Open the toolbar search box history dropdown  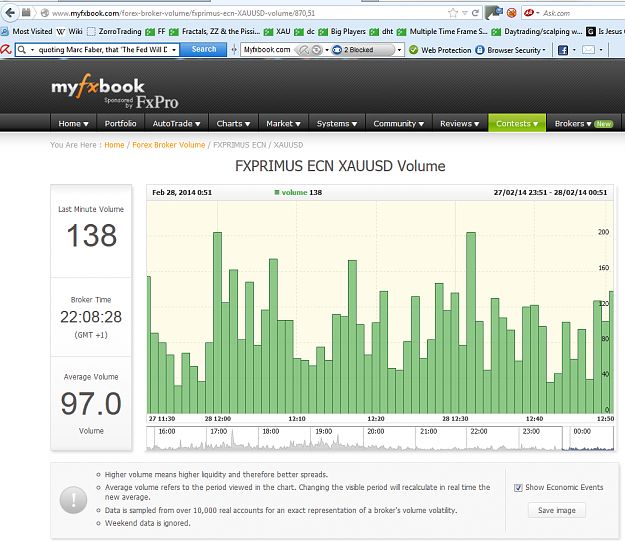point(174,50)
